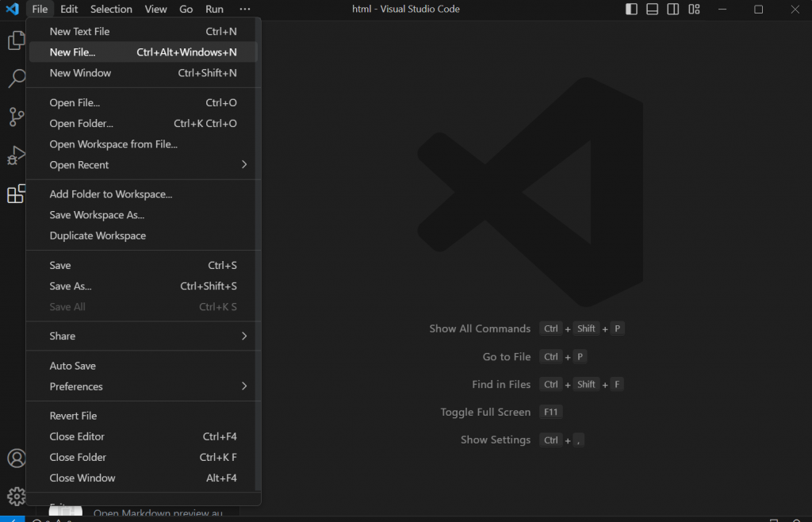Select Save As... in the File menu
The image size is (812, 522).
(144, 286)
